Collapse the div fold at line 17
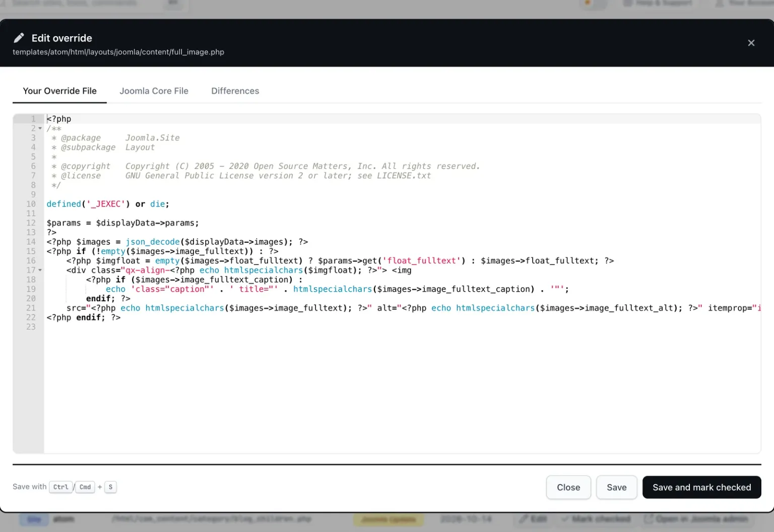 coord(40,271)
